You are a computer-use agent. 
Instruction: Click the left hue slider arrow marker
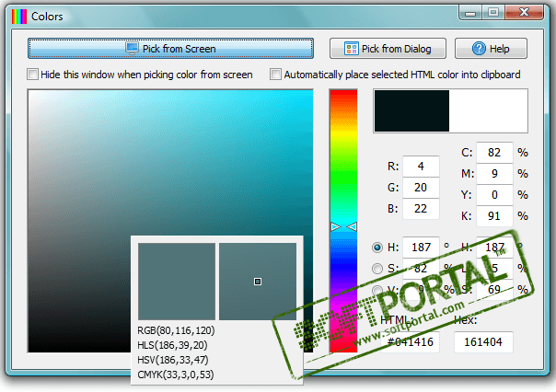[x=335, y=226]
